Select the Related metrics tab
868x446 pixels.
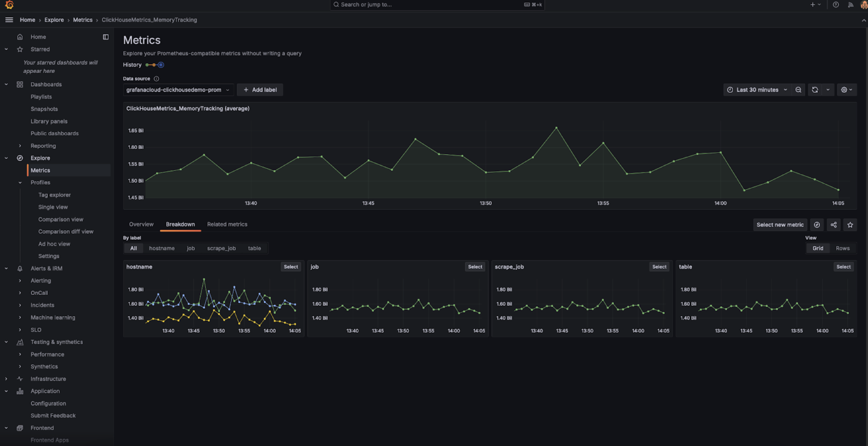(227, 224)
